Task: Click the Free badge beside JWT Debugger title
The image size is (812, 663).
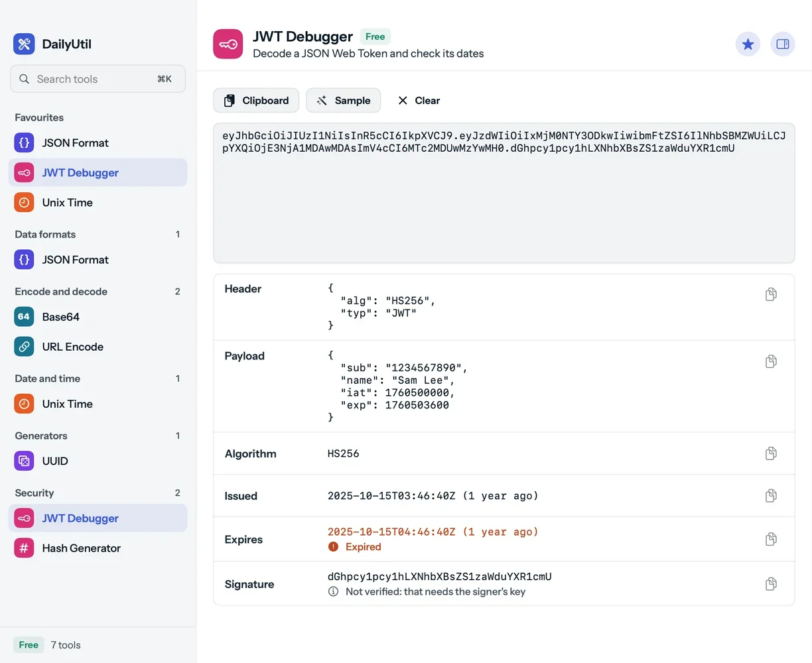Action: pos(375,36)
